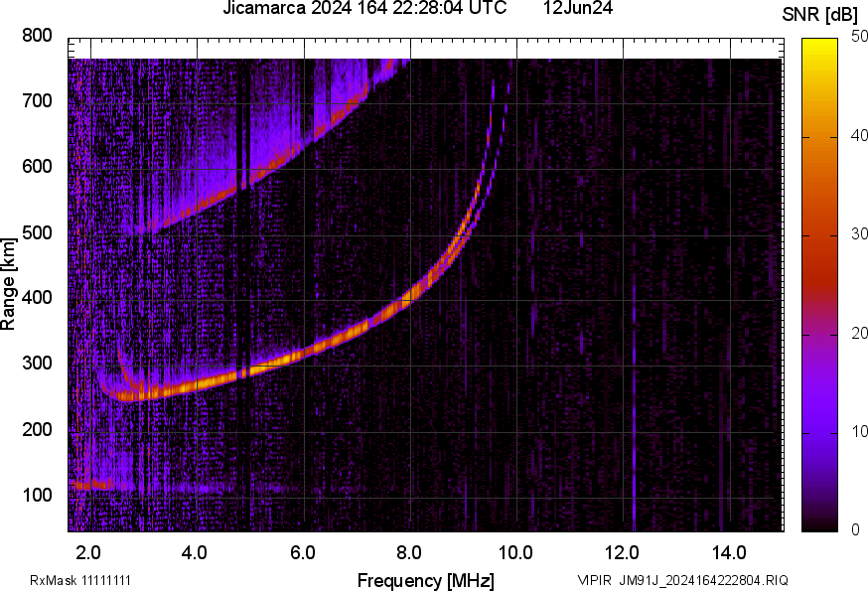Click the 10.0 frequency tick label

click(x=515, y=552)
